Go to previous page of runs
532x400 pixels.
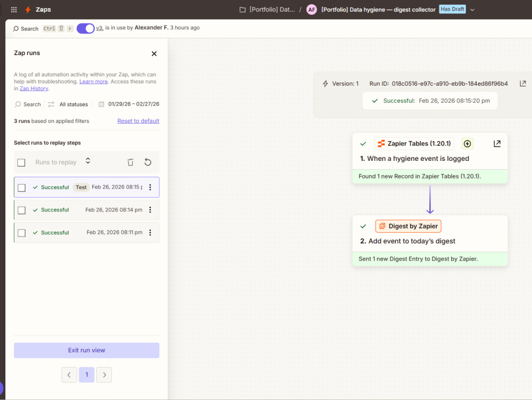point(69,375)
